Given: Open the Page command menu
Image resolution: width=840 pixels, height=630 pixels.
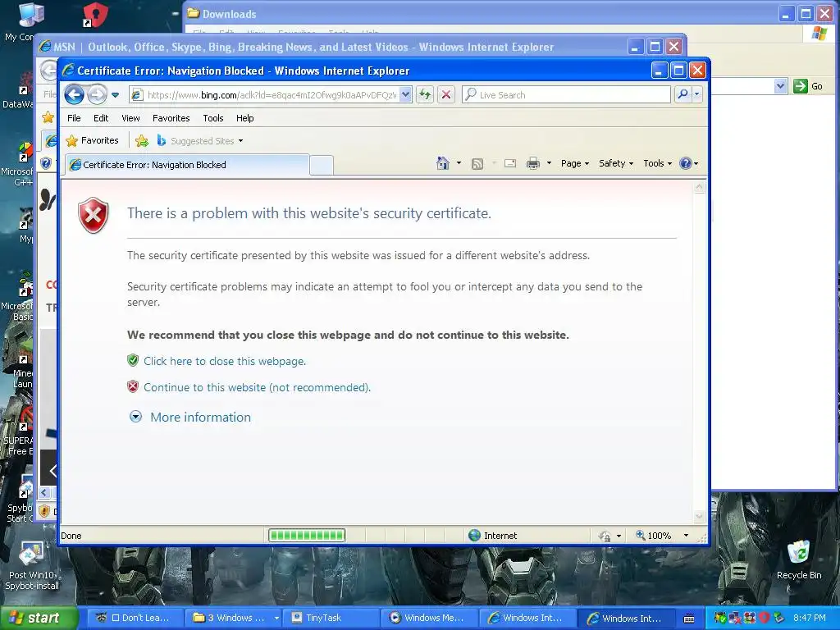Looking at the screenshot, I should point(575,163).
